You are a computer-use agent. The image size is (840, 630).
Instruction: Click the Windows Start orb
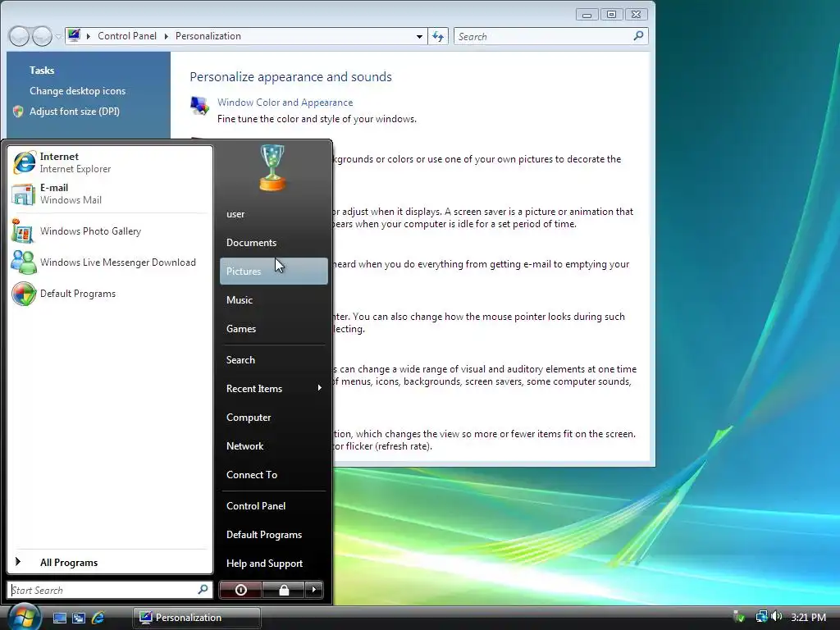(23, 617)
